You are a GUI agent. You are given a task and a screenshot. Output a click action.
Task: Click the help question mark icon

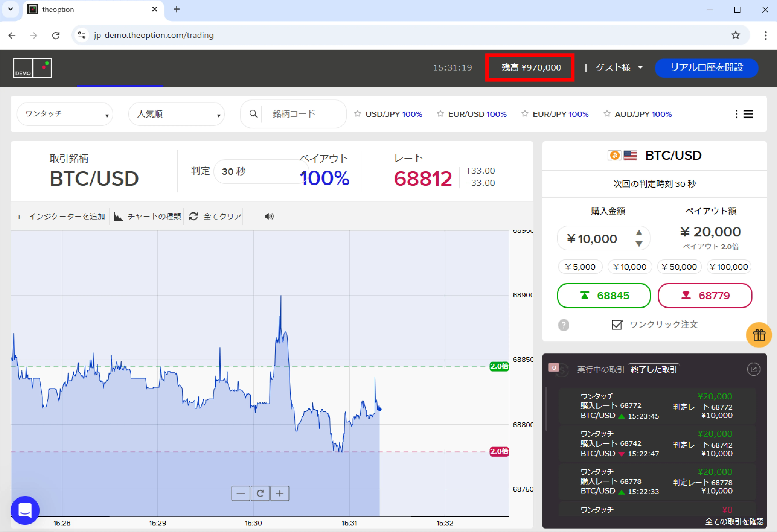[563, 325]
